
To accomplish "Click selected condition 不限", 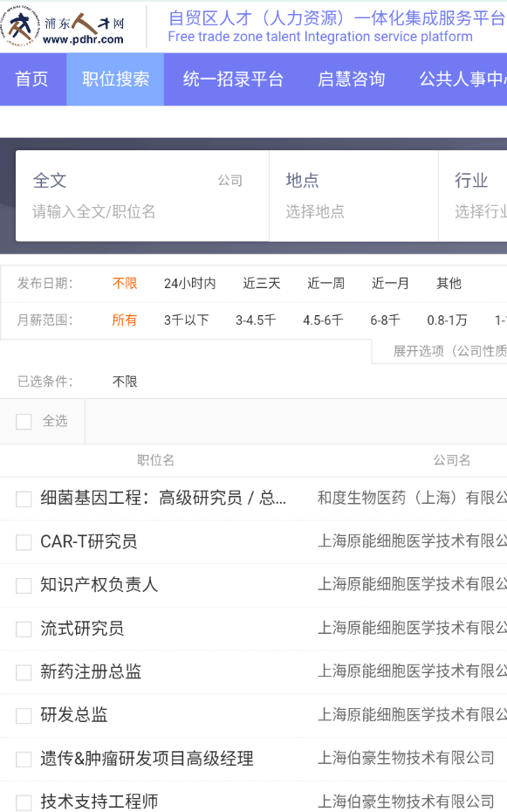I will (125, 382).
